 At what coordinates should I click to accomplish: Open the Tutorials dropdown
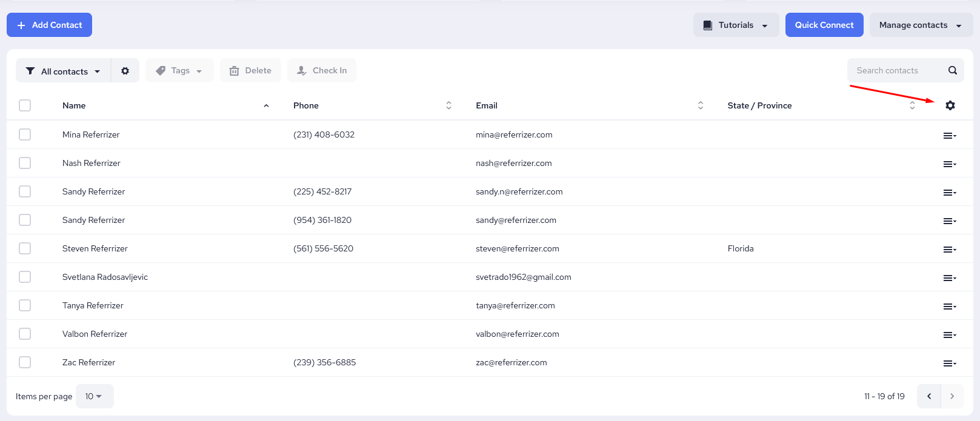pyautogui.click(x=736, y=25)
